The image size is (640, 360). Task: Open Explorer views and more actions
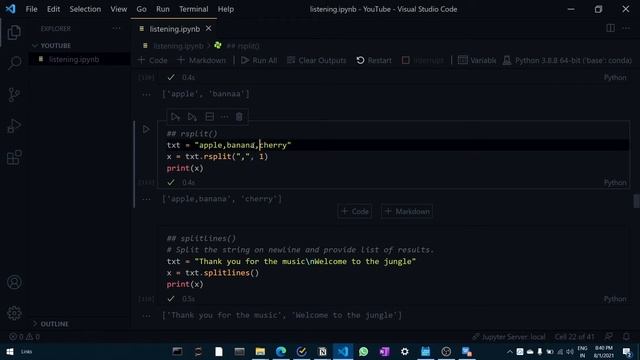point(116,29)
